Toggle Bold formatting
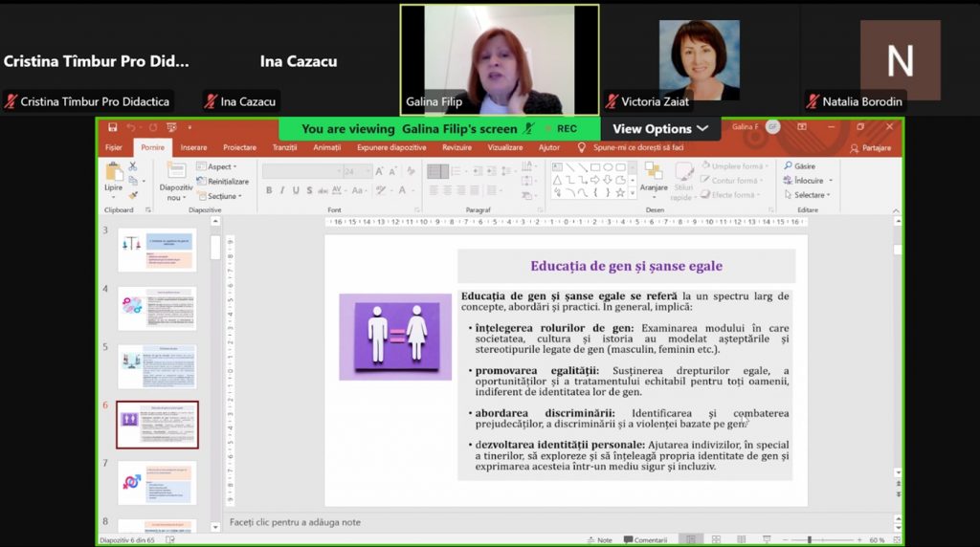Image resolution: width=980 pixels, height=547 pixels. tap(269, 190)
